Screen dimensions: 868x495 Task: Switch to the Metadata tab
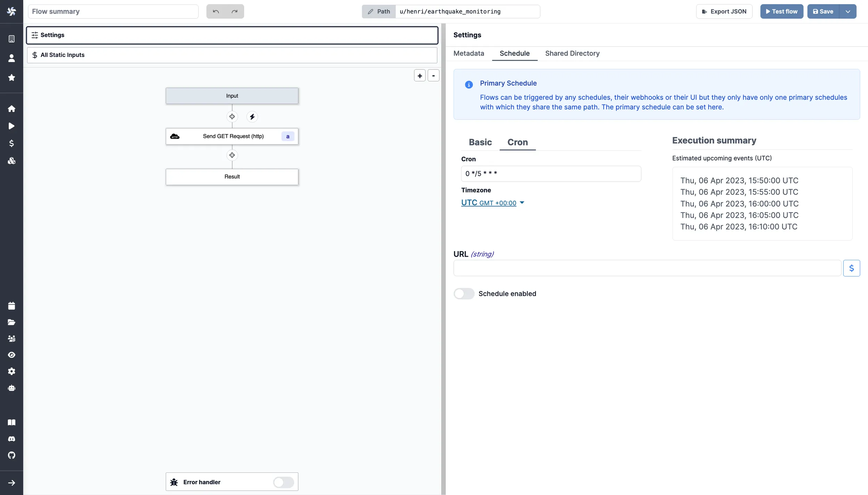click(468, 53)
